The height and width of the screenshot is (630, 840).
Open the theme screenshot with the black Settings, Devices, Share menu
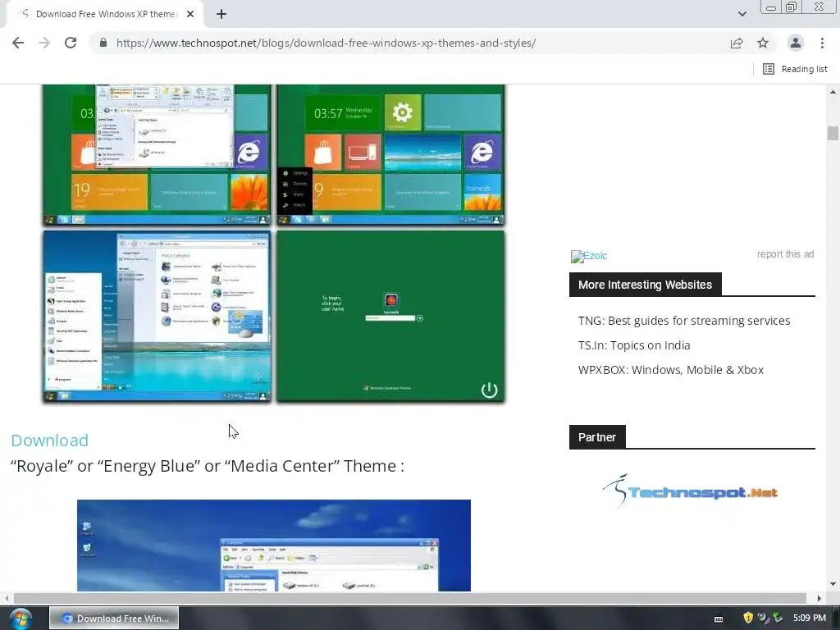(390, 154)
